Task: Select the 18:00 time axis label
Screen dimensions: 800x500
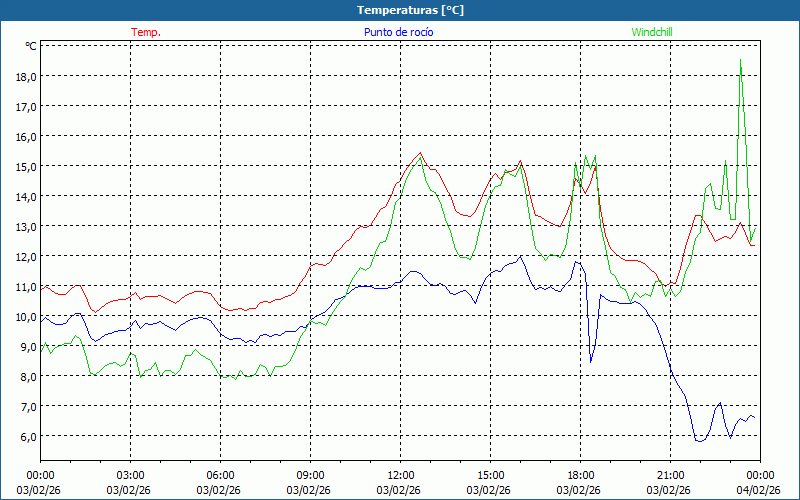Action: pyautogui.click(x=580, y=475)
